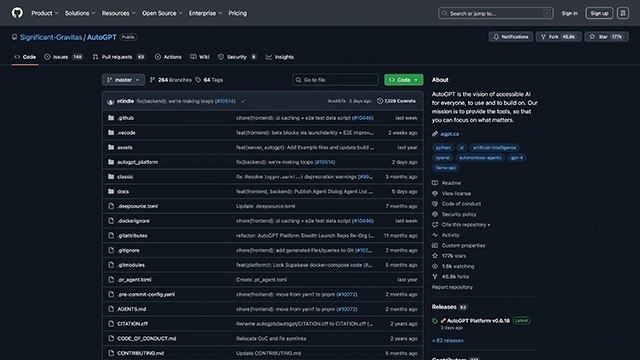
Task: Click the file icon beside .gitattributes
Action: click(x=111, y=236)
